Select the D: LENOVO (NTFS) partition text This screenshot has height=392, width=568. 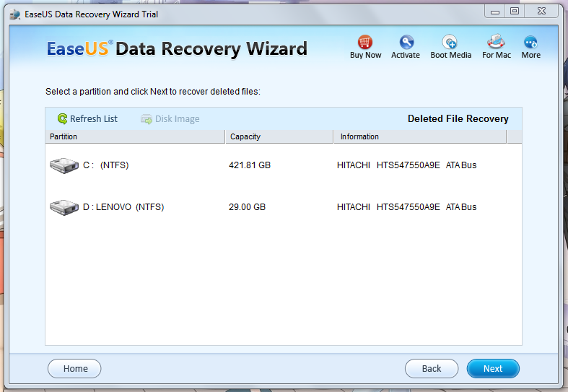click(x=123, y=207)
